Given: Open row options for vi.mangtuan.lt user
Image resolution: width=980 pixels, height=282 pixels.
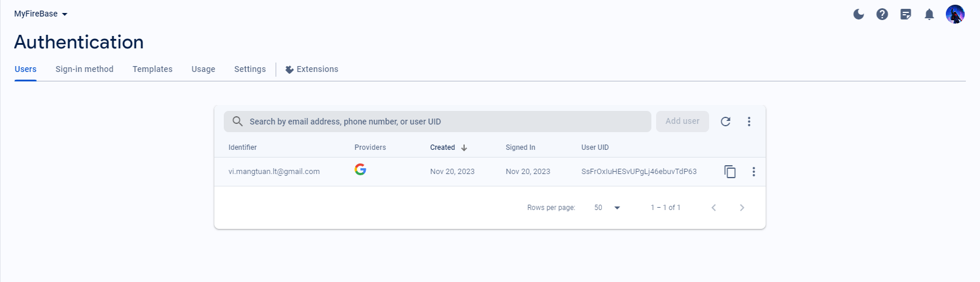Looking at the screenshot, I should coord(753,172).
